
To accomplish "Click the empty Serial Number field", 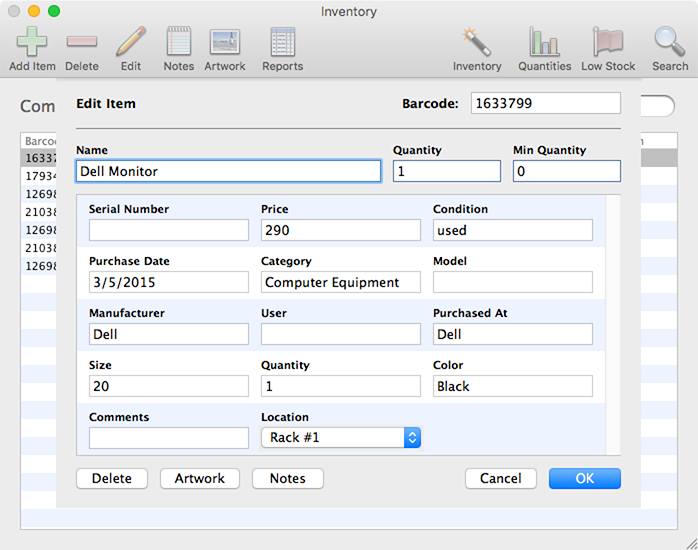I will coord(169,230).
